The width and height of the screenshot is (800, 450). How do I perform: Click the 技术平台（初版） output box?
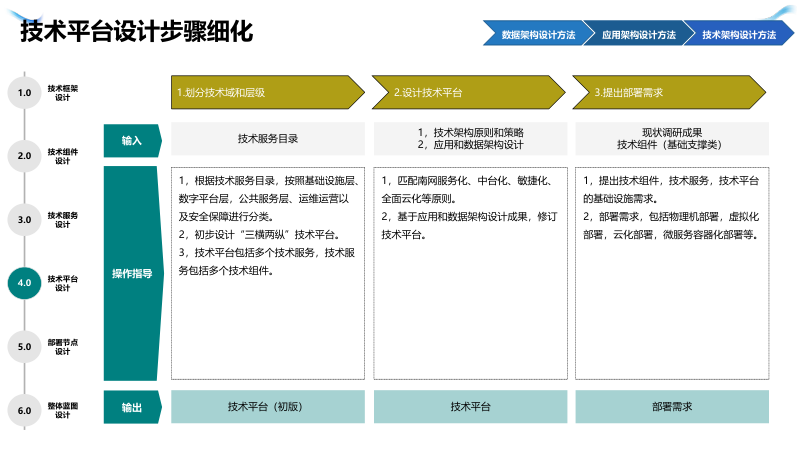[268, 407]
